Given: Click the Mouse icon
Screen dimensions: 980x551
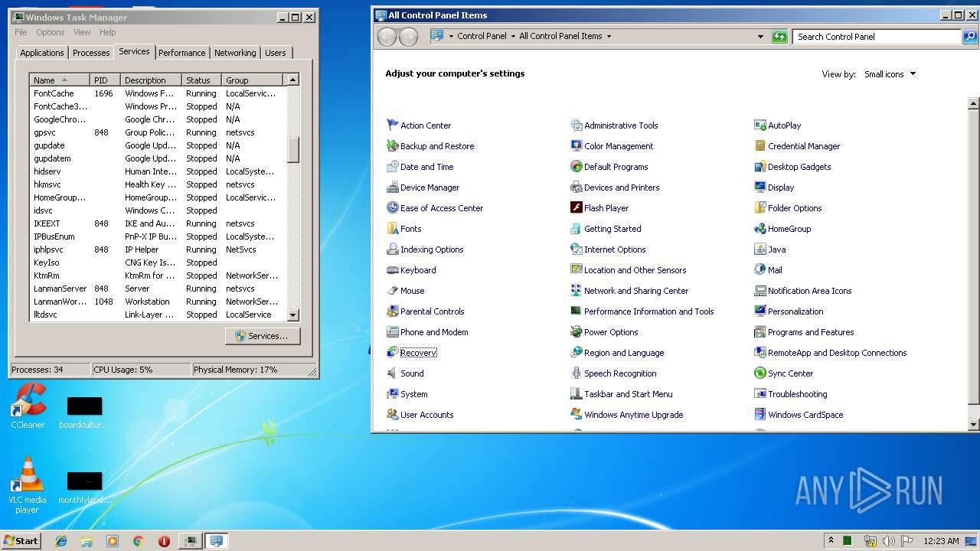Looking at the screenshot, I should 393,290.
